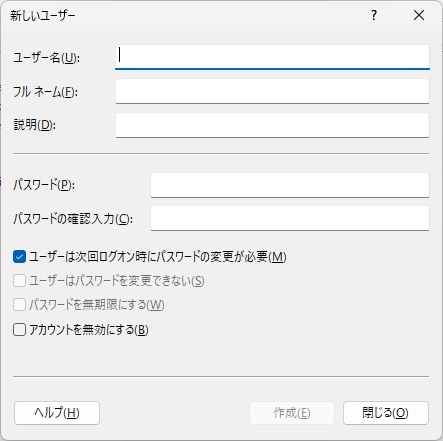Toggle ユーザーはパスワードを変更できない(S) checkbox

click(x=19, y=281)
